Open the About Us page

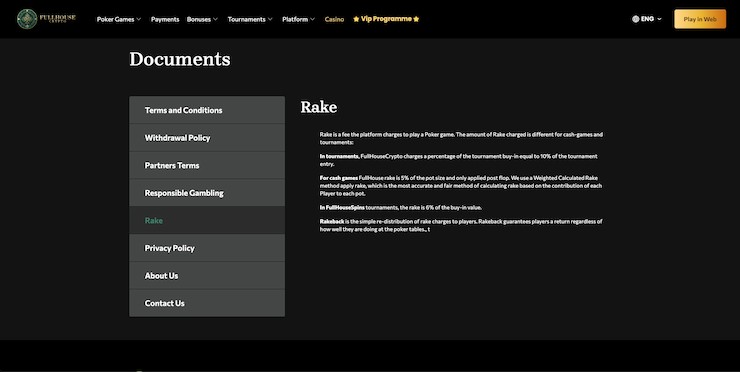[207, 275]
